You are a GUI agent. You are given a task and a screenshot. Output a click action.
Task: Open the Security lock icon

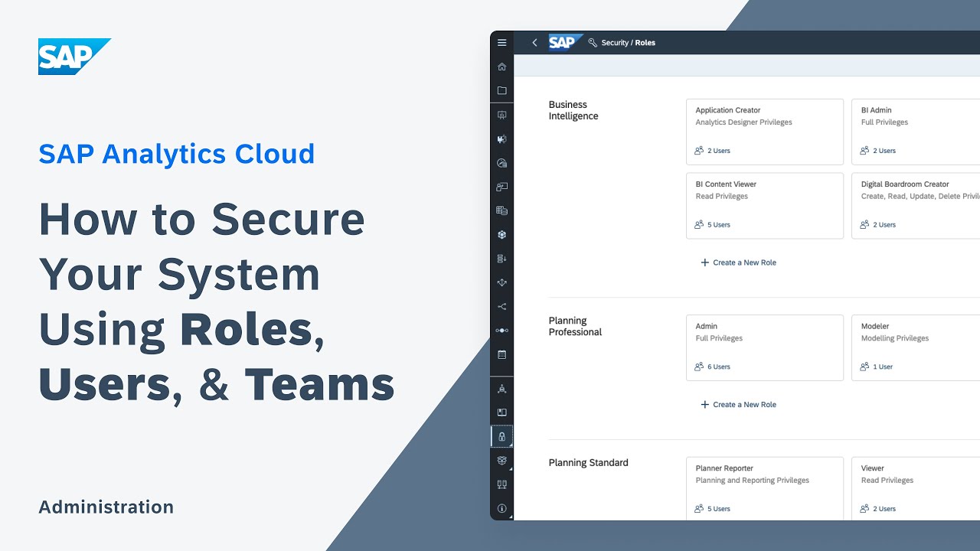pos(501,436)
